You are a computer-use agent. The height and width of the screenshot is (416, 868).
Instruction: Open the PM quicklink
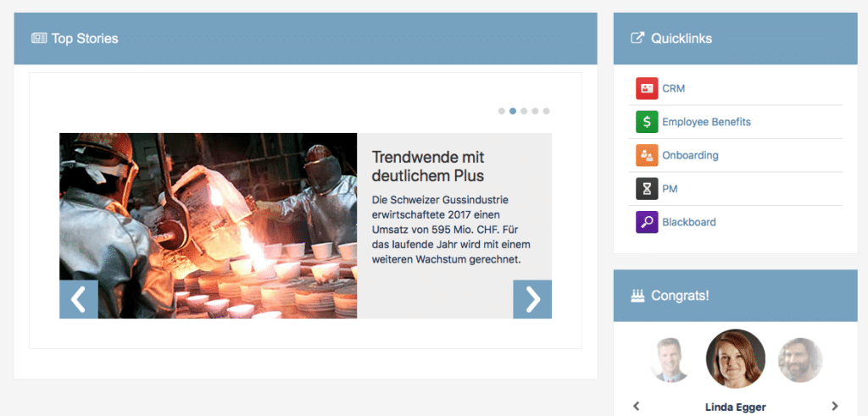(x=670, y=189)
